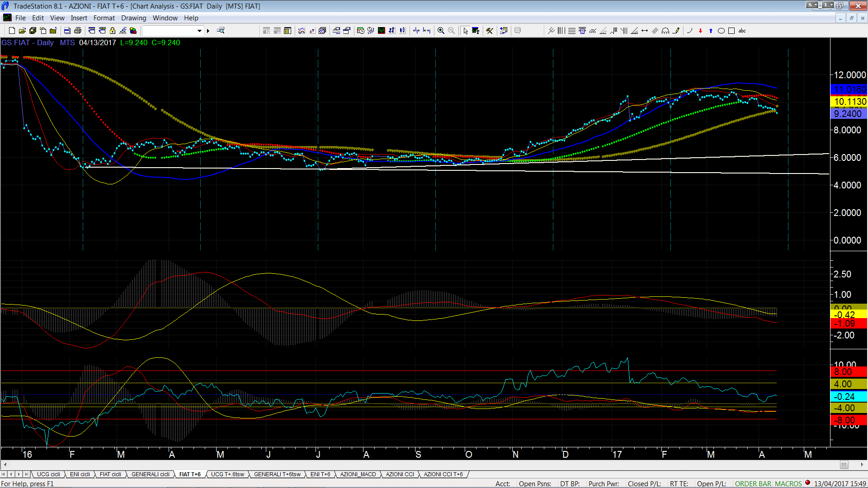Select the double-headed horizontal arrow tool
868x488 pixels.
645,31
